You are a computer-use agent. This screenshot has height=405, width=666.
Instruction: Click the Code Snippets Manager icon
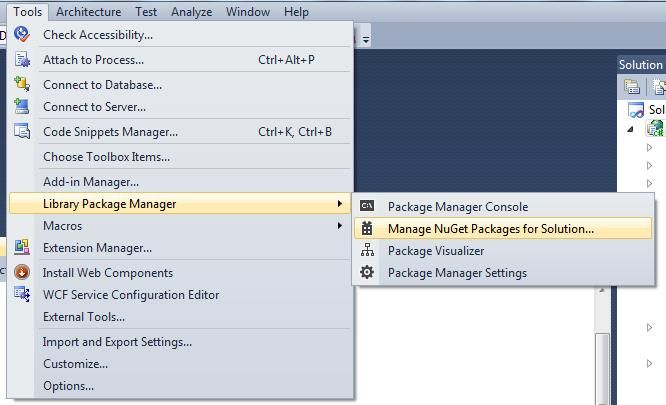(22, 131)
